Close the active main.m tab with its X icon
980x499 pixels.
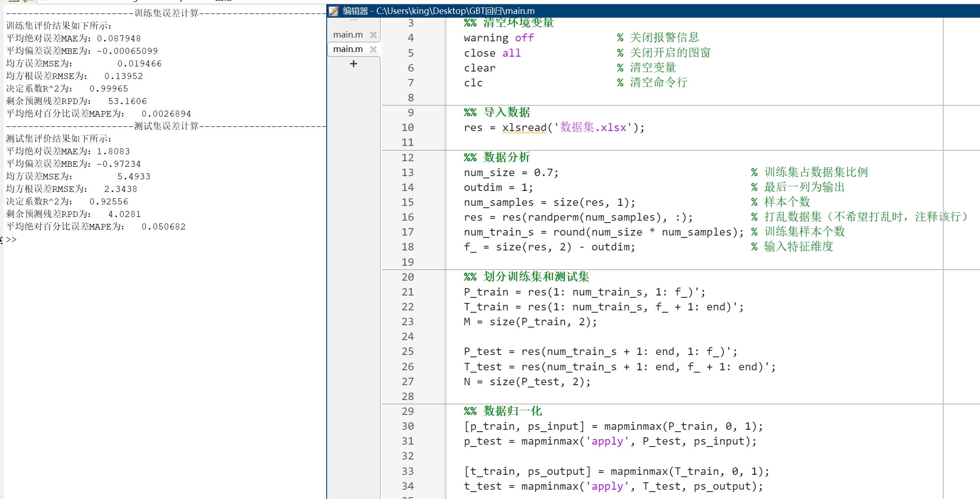tap(373, 49)
